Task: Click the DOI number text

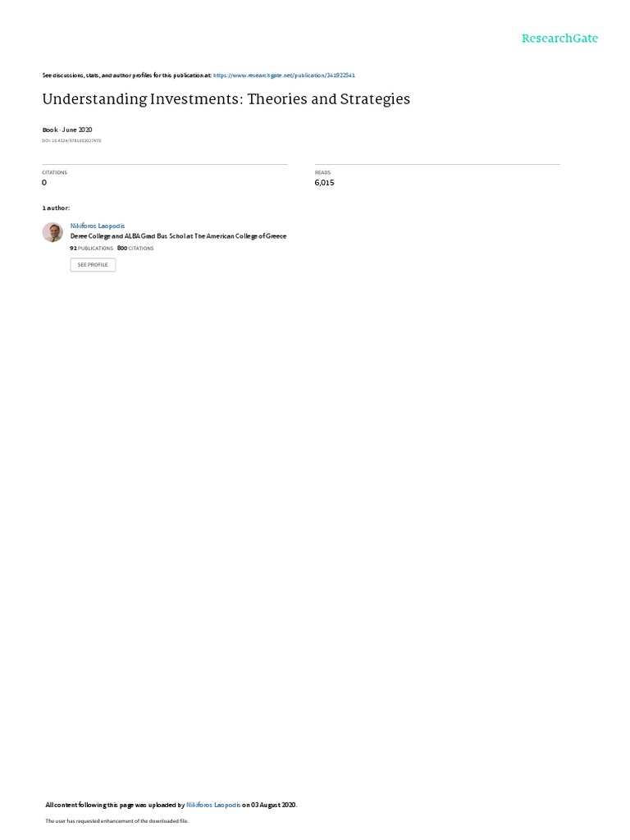Action: 71,141
